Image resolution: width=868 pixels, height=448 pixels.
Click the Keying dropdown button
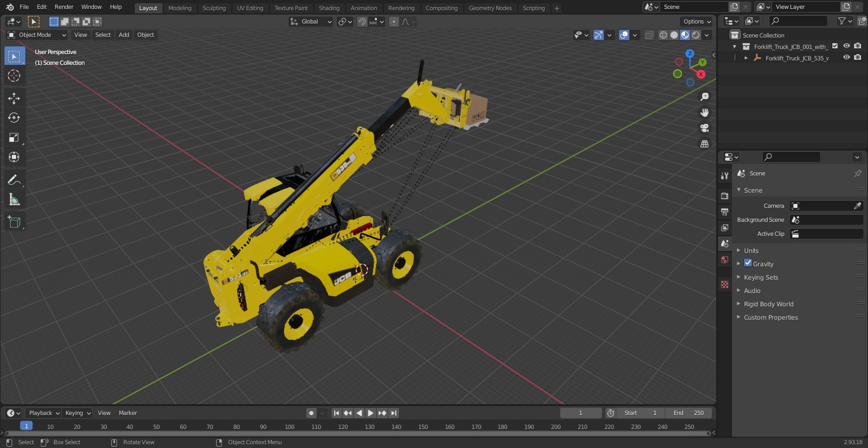pyautogui.click(x=78, y=413)
